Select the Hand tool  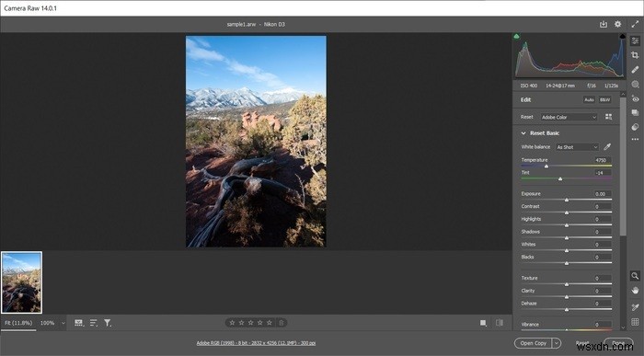point(635,291)
